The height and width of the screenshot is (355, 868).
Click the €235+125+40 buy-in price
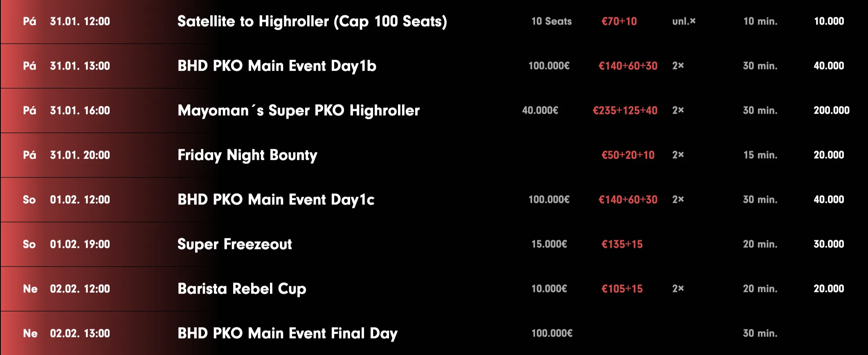coord(625,110)
